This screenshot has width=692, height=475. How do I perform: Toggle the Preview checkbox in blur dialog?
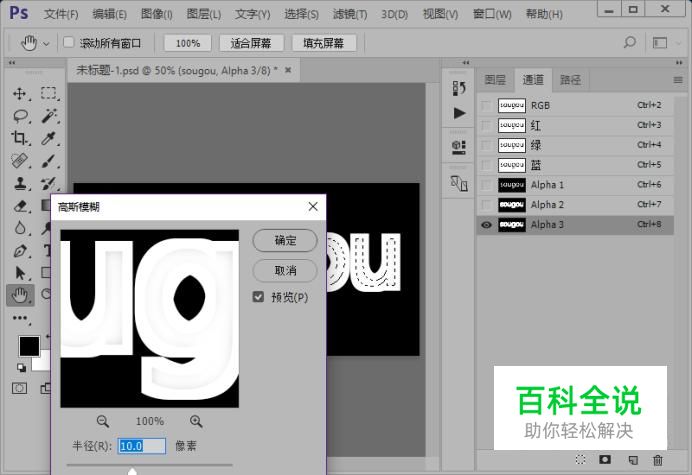(x=258, y=297)
